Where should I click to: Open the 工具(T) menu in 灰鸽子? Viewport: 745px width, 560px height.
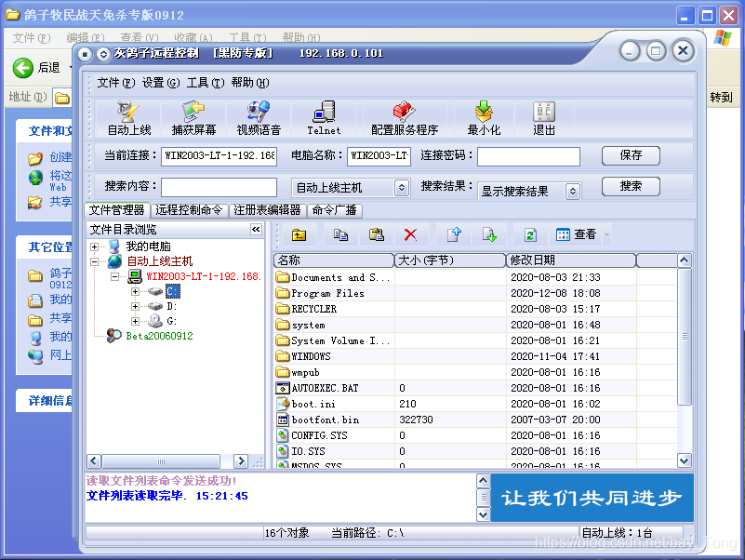point(206,83)
